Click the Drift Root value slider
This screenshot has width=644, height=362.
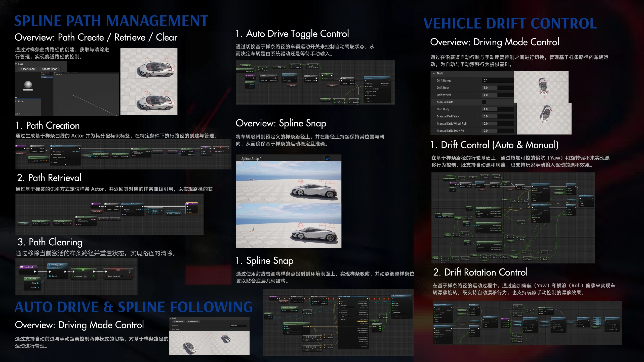(x=498, y=88)
